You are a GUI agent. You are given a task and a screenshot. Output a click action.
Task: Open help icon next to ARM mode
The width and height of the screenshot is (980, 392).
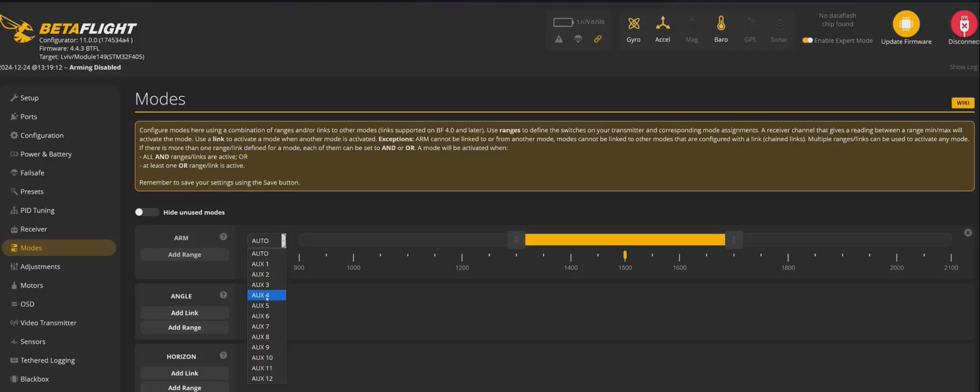pyautogui.click(x=223, y=237)
